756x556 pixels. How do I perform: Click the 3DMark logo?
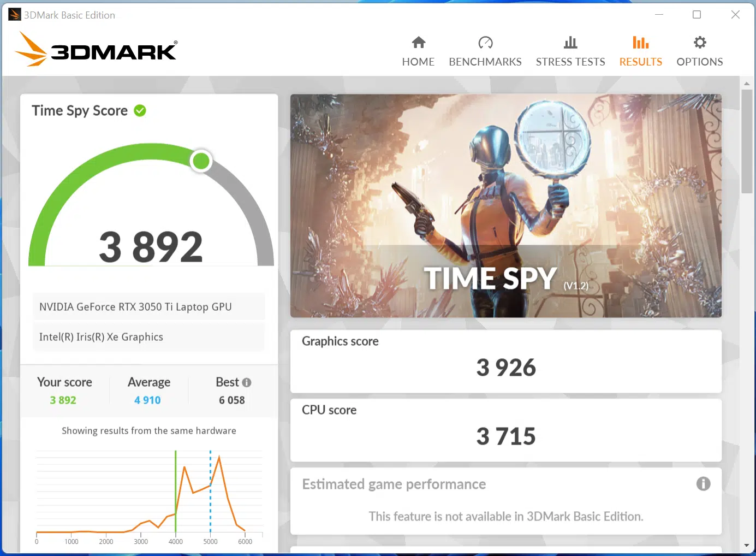96,50
